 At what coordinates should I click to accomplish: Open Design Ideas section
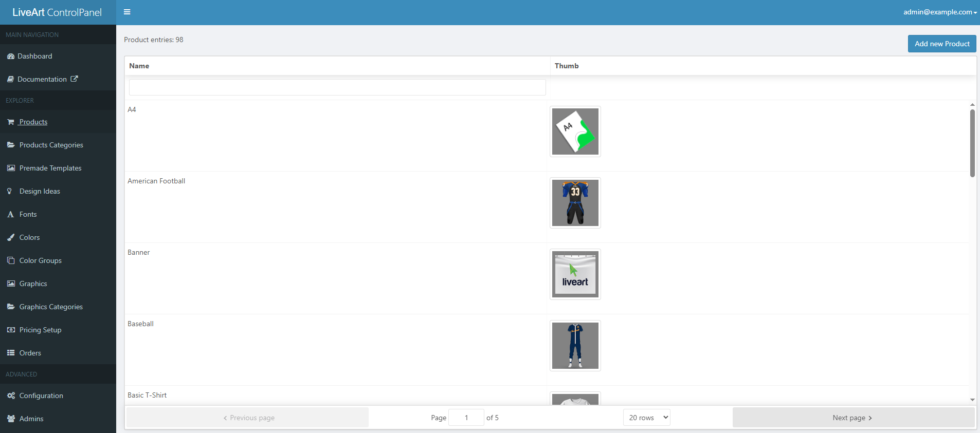tap(58, 191)
